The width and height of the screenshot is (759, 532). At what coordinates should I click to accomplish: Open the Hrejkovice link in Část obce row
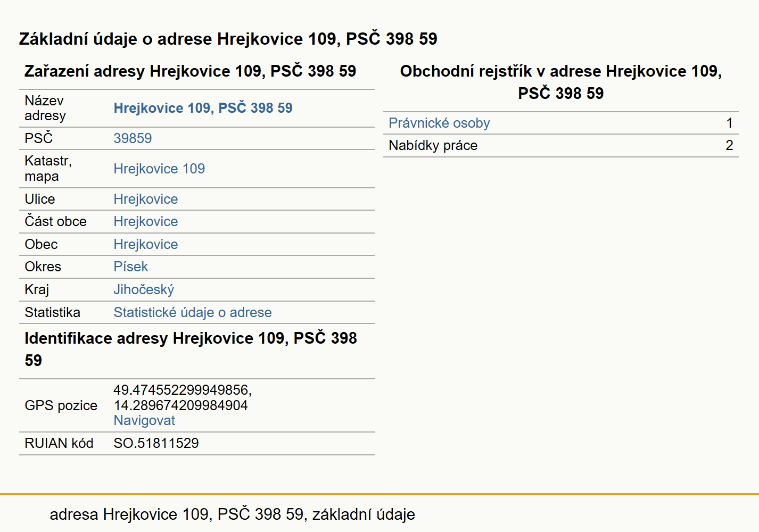click(146, 221)
